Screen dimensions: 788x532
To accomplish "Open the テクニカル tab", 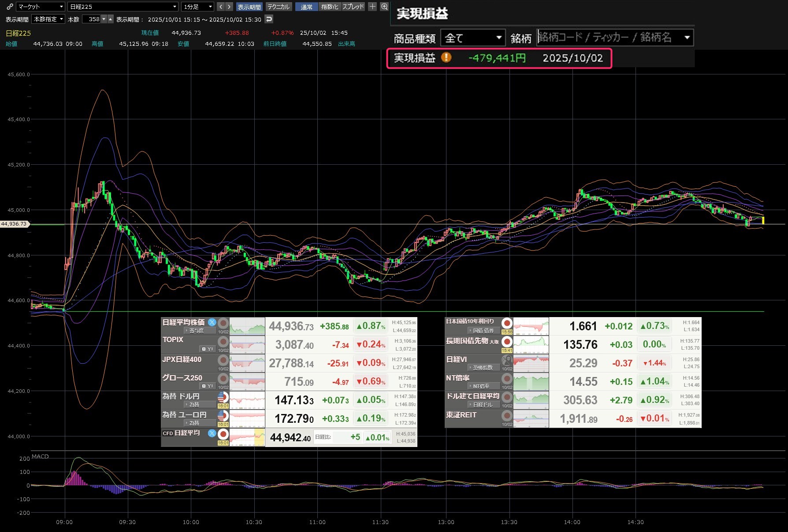I will pos(279,7).
